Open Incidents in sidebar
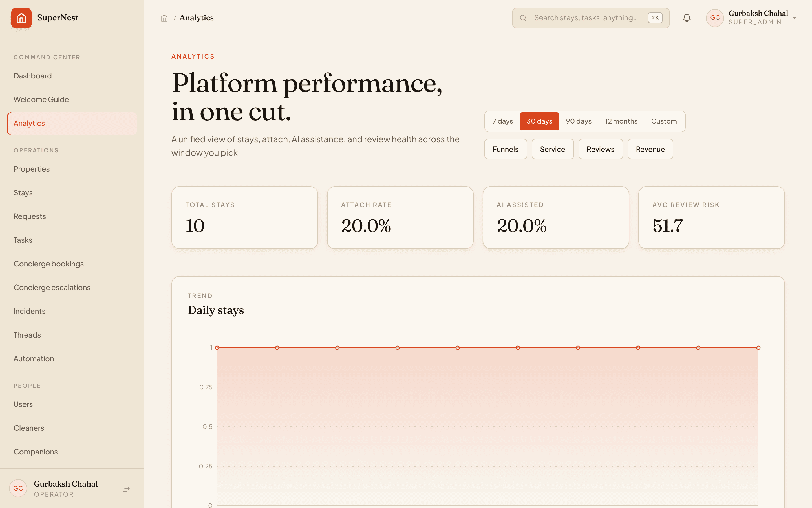The height and width of the screenshot is (508, 812). pos(72,312)
